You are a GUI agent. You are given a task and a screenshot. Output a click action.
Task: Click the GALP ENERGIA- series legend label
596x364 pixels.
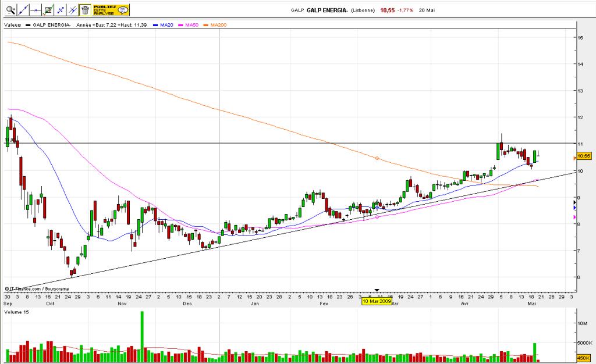coord(52,25)
